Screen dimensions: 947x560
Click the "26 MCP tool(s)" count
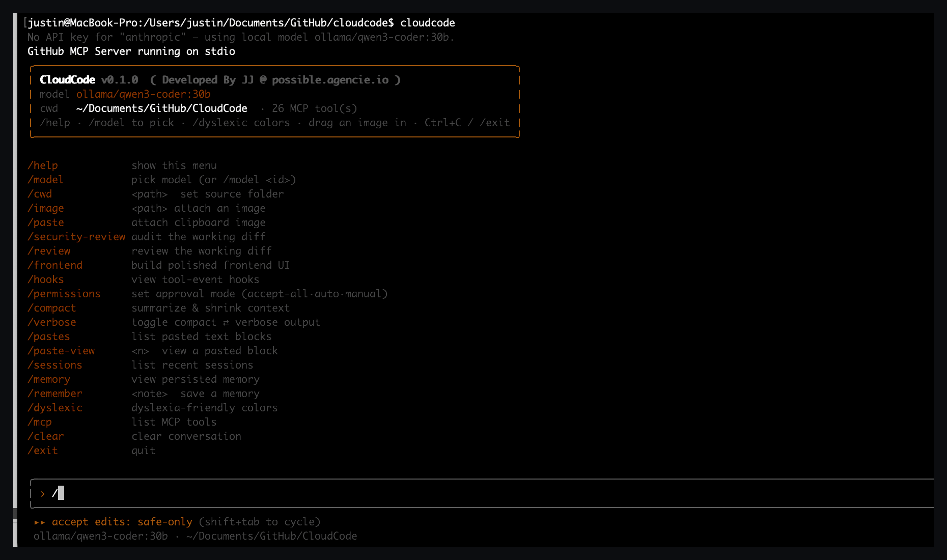pyautogui.click(x=315, y=108)
